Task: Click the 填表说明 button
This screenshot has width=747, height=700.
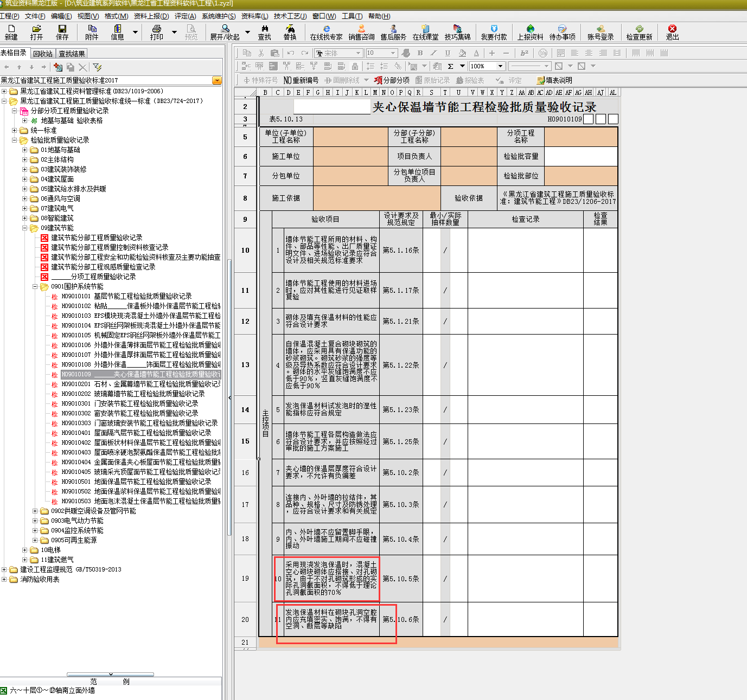Action: [x=554, y=80]
